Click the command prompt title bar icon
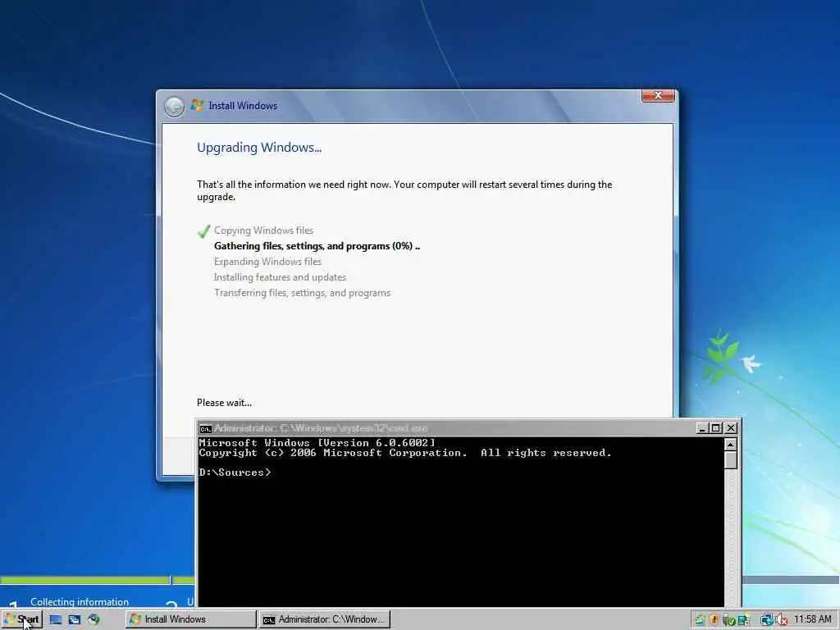 click(205, 428)
